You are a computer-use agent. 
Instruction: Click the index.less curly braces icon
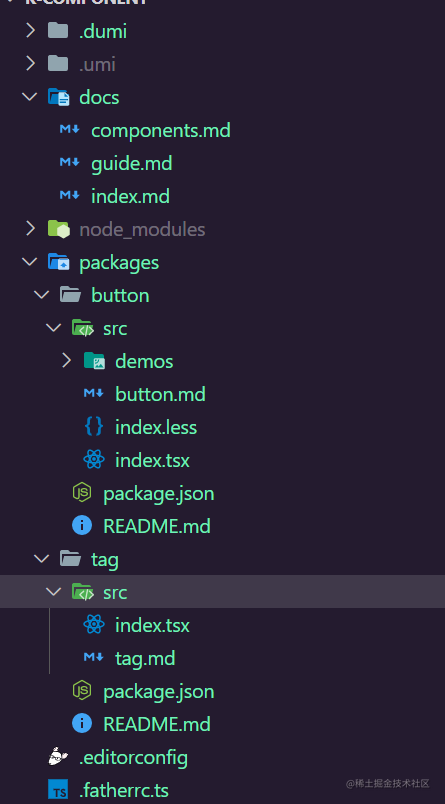click(94, 427)
